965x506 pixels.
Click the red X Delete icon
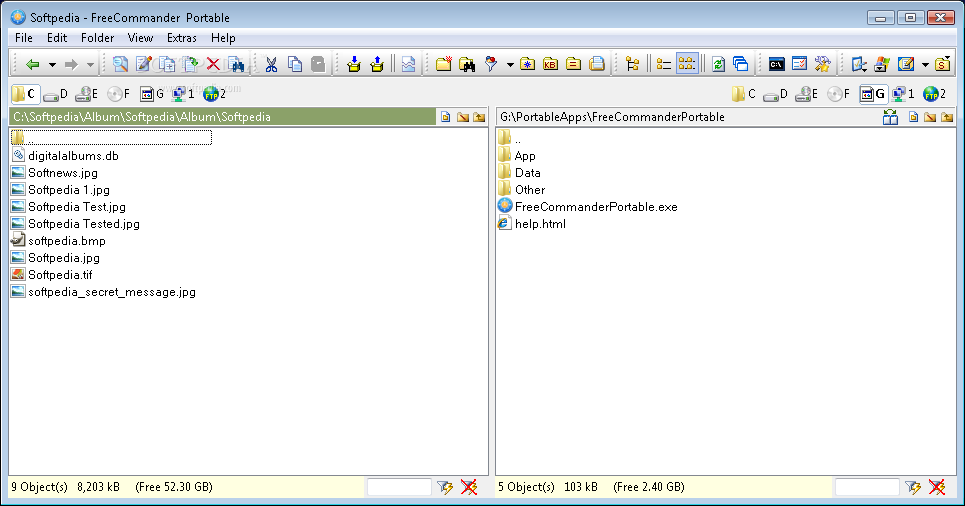[213, 64]
